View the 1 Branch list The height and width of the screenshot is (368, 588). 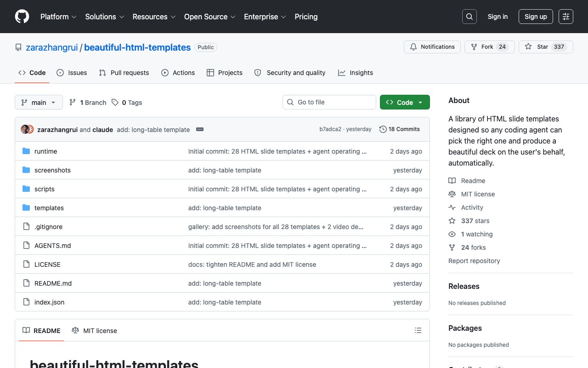[88, 103]
